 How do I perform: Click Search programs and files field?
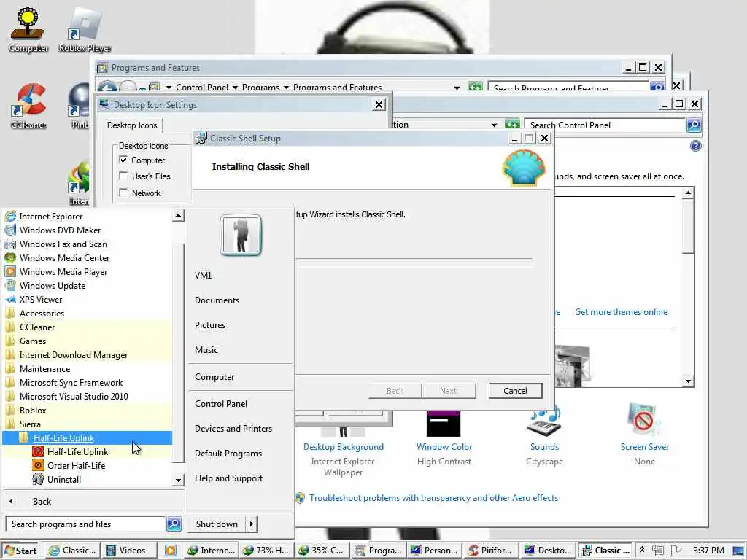click(86, 524)
